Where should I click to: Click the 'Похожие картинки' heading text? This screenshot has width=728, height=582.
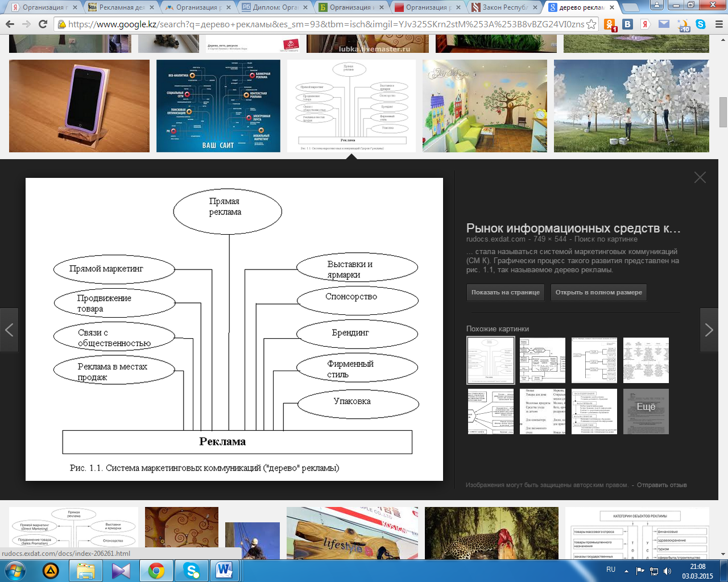[498, 329]
